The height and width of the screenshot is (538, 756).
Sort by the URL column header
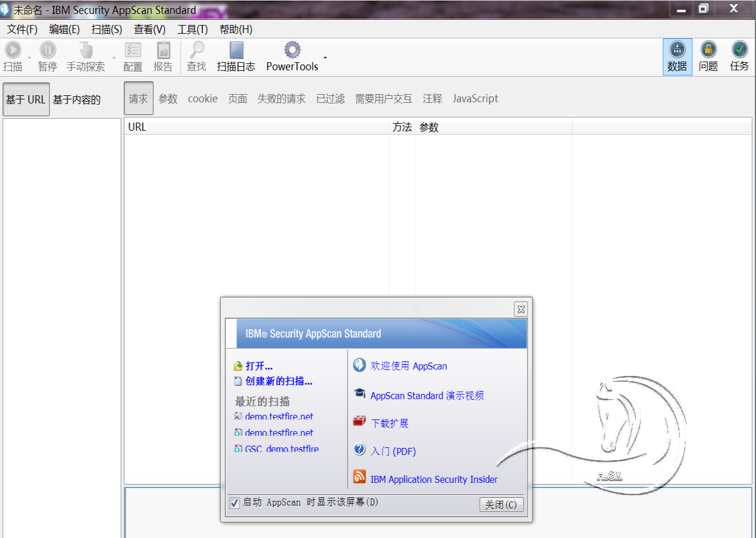coord(257,127)
